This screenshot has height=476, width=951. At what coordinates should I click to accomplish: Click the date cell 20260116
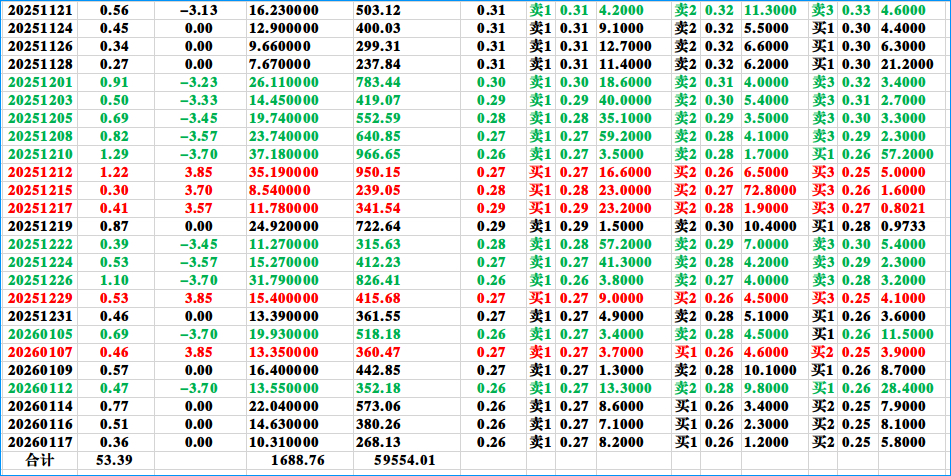[39, 424]
